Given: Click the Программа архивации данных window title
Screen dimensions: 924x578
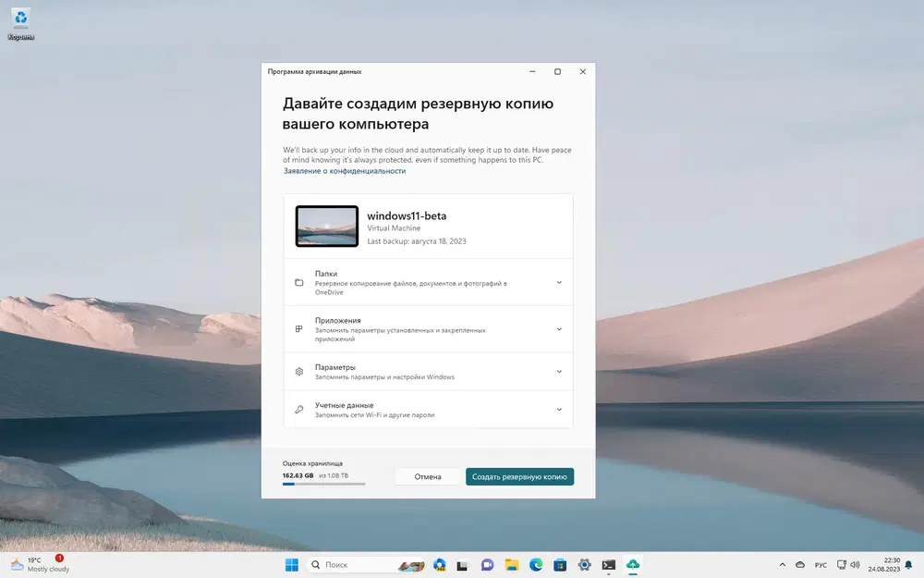Looking at the screenshot, I should pyautogui.click(x=315, y=71).
